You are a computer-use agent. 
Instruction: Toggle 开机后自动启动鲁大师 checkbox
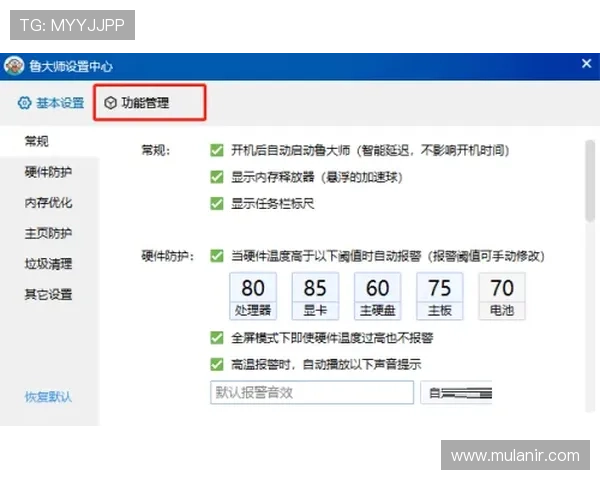(x=217, y=150)
